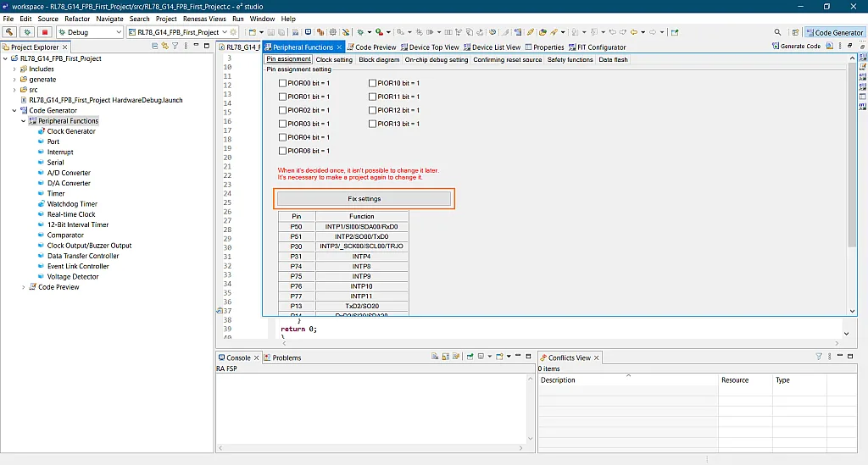Select A/D Converter in peripheral list
The width and height of the screenshot is (868, 465).
[69, 173]
